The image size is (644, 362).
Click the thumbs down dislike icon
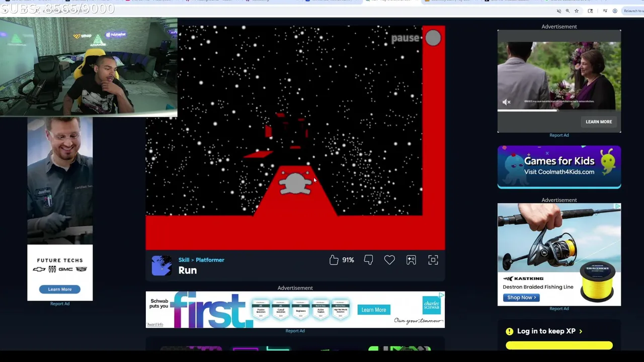click(x=368, y=260)
